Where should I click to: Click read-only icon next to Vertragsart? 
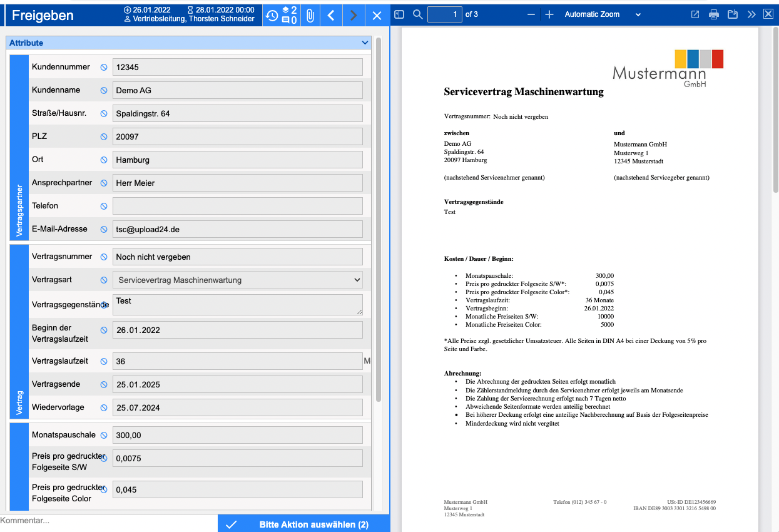tap(104, 280)
